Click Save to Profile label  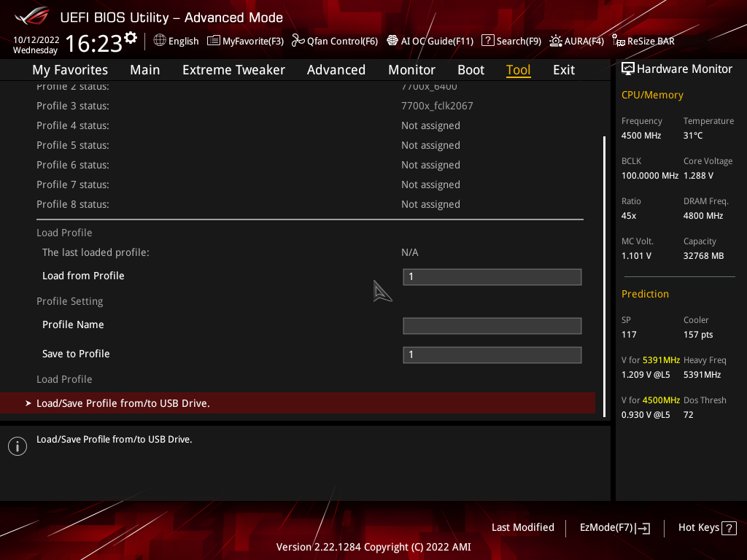pyautogui.click(x=76, y=354)
